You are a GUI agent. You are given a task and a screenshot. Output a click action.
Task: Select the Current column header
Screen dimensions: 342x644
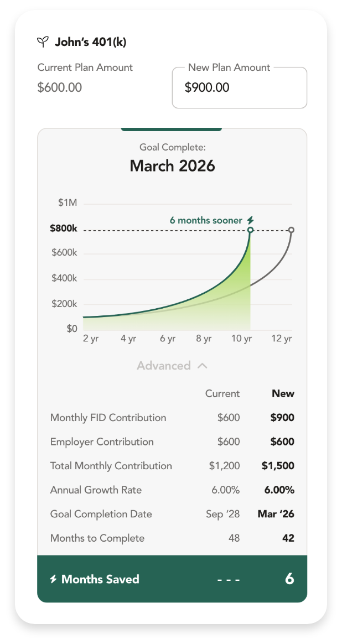(222, 393)
